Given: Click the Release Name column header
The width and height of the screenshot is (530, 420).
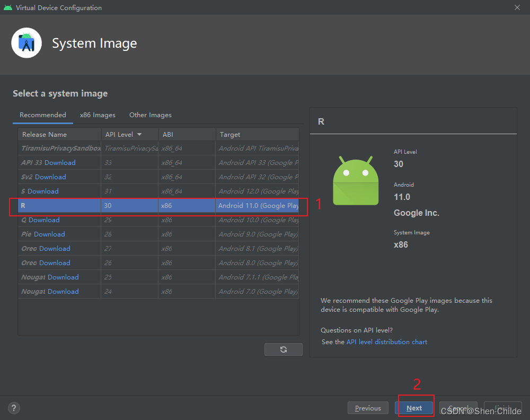Looking at the screenshot, I should 59,134.
